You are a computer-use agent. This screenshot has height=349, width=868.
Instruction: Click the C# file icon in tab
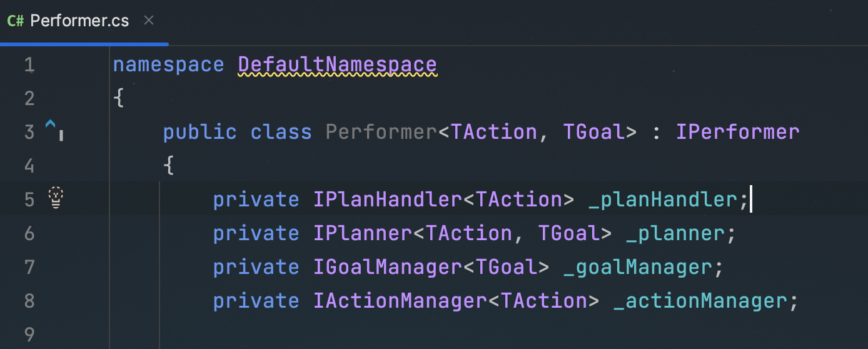tap(16, 21)
